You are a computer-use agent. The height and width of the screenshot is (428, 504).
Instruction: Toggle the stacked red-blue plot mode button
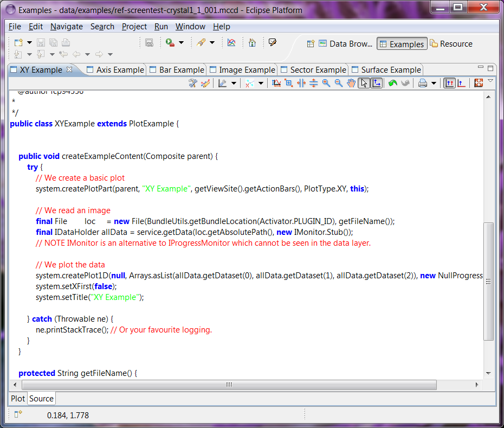pos(449,83)
